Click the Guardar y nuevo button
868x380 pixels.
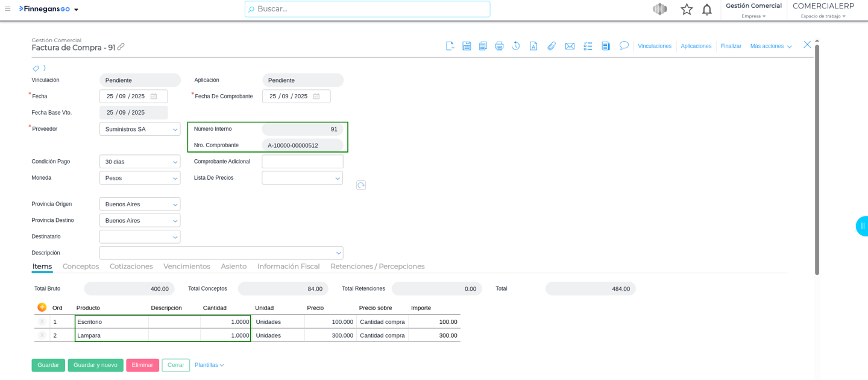pos(95,365)
